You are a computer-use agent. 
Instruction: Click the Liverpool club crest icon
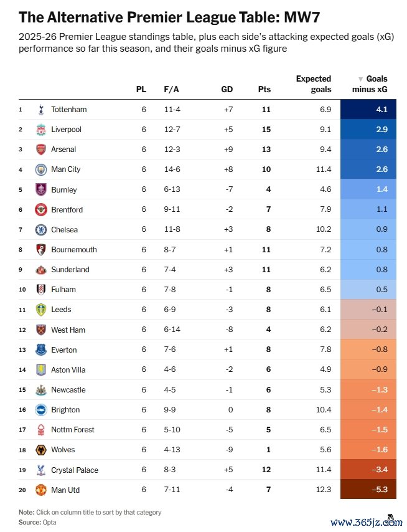click(x=41, y=130)
